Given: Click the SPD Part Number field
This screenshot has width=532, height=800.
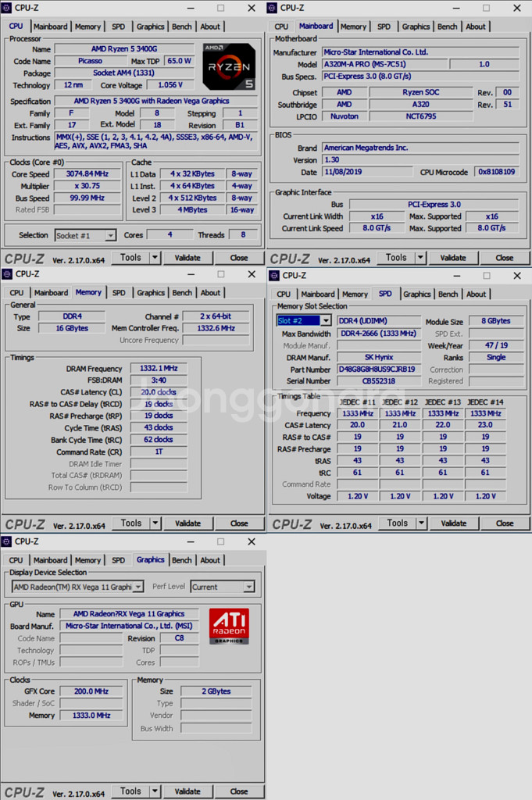Looking at the screenshot, I should click(378, 370).
